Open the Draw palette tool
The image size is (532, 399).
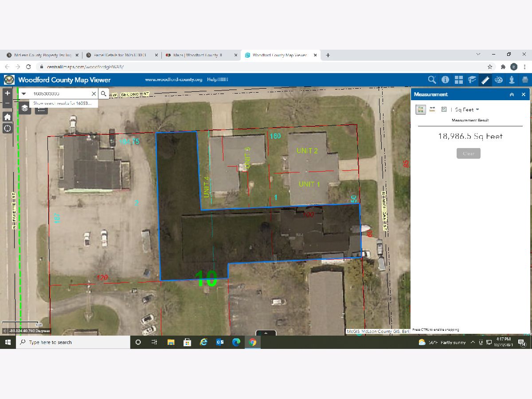click(x=498, y=80)
